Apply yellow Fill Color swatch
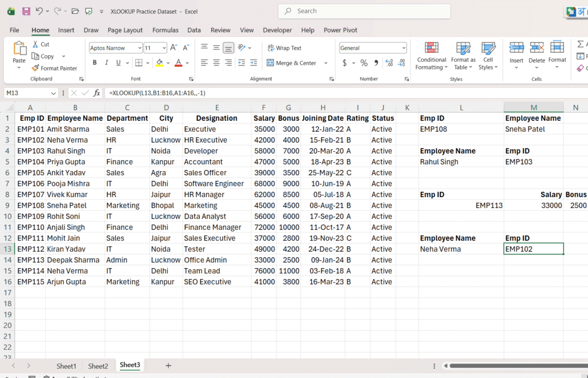Image resolution: width=588 pixels, height=378 pixels. point(160,63)
